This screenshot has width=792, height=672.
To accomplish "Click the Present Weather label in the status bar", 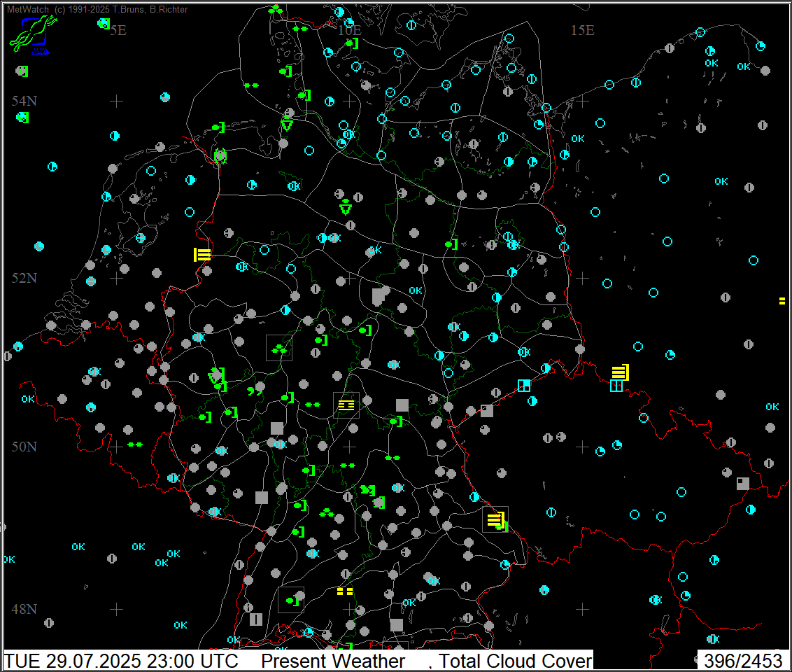I will [333, 661].
